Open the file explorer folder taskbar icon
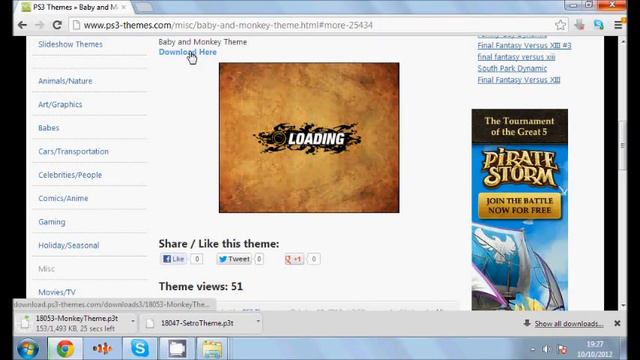 point(212,349)
